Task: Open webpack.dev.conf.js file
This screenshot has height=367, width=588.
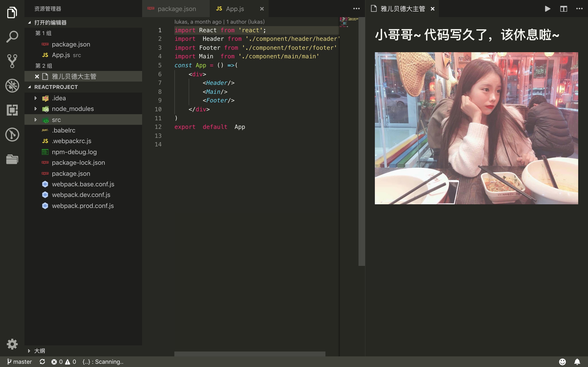Action: tap(81, 195)
